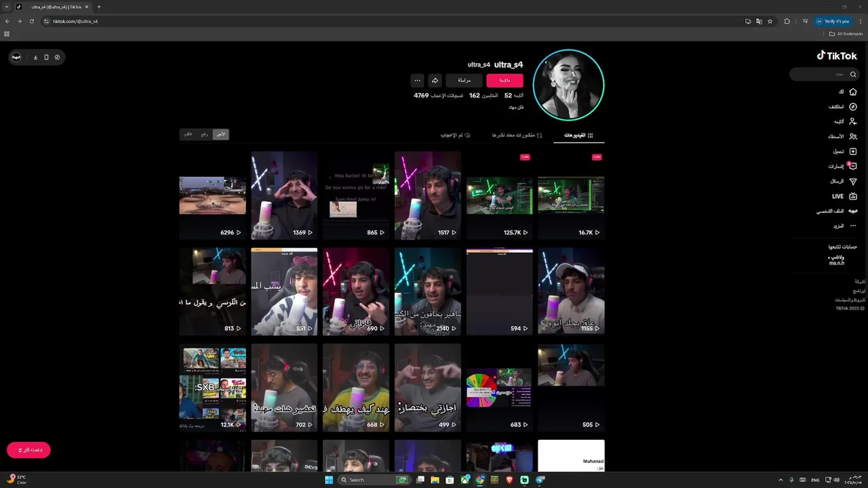868x488 pixels.
Task: Open the All Bookmarks folder
Action: (846, 34)
